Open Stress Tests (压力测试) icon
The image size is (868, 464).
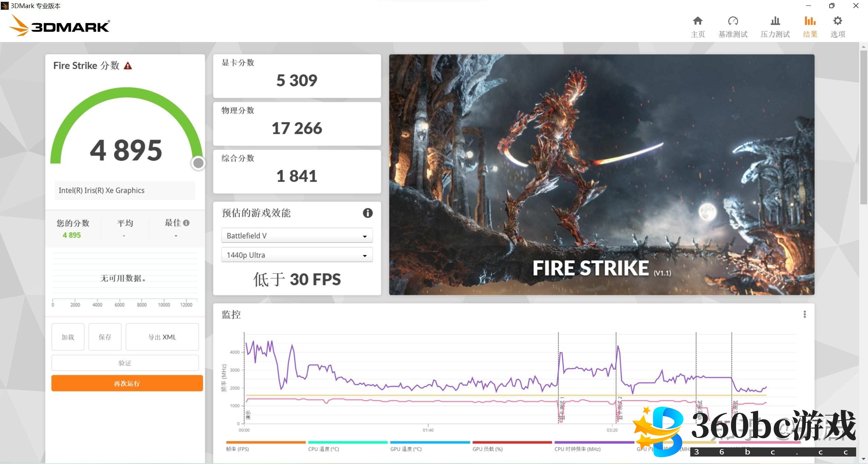click(x=775, y=21)
